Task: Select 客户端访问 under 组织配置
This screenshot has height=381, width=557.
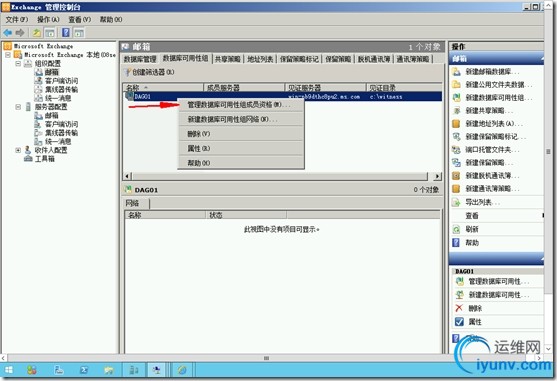Action: point(61,81)
